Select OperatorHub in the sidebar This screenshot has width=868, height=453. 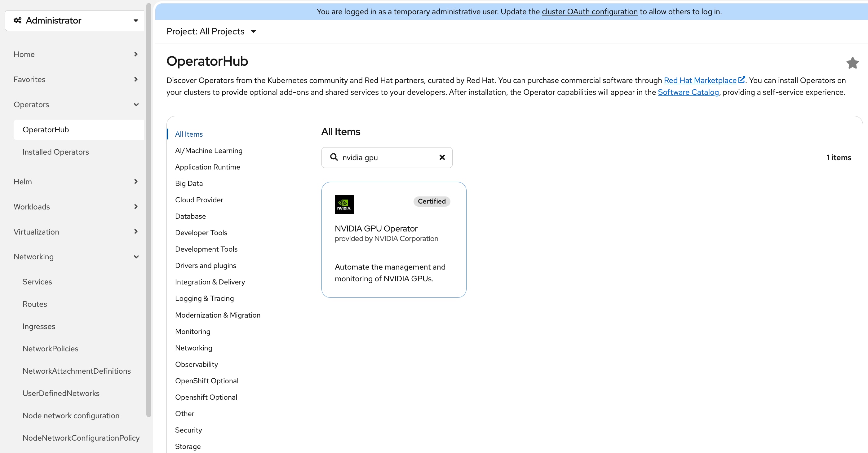[78, 130]
